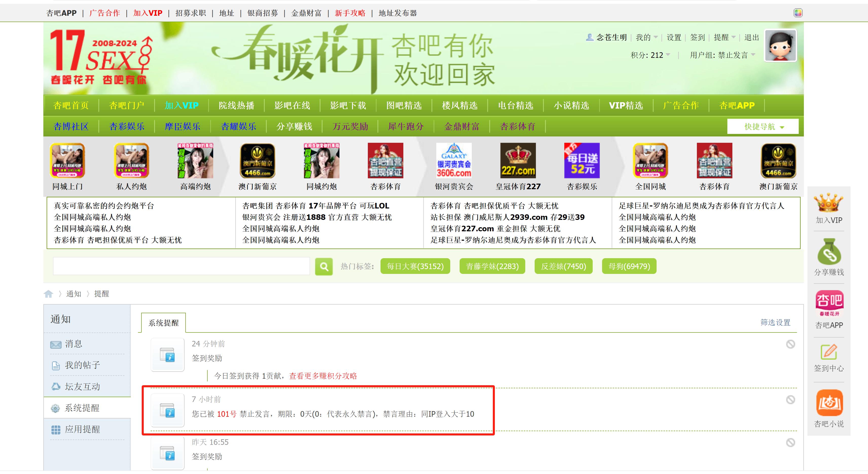
Task: Open 杏博社区 in the secondary navigation
Action: (x=71, y=126)
